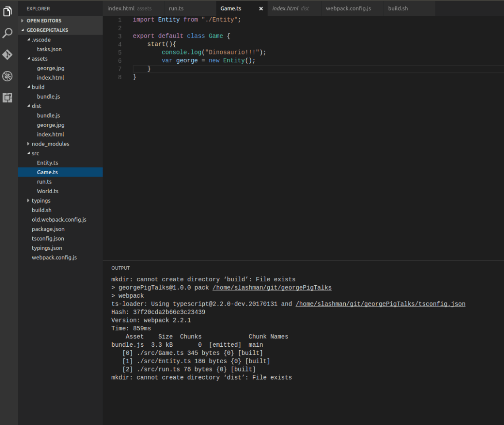Expand the typings folder
Viewport: 504px width, 425px height.
pyautogui.click(x=41, y=201)
